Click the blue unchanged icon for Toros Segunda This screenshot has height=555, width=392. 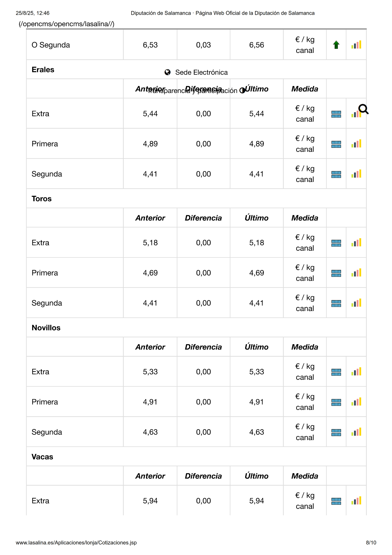pos(336,303)
